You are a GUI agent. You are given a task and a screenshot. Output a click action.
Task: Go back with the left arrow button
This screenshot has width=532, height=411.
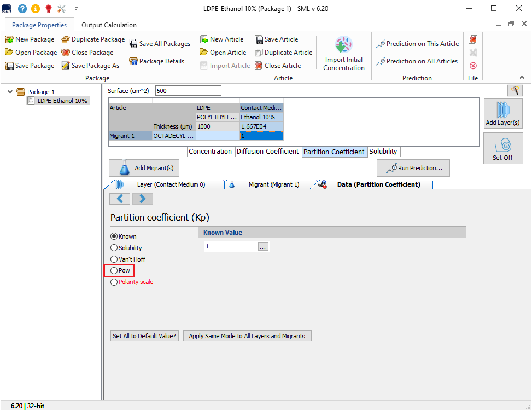tap(120, 198)
